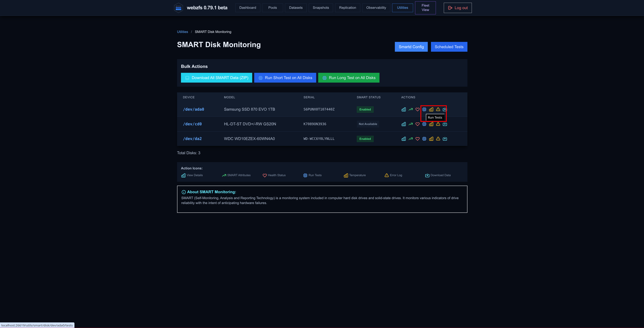Open View Details icon for /dev/ada0
The image size is (644, 328).
point(403,109)
